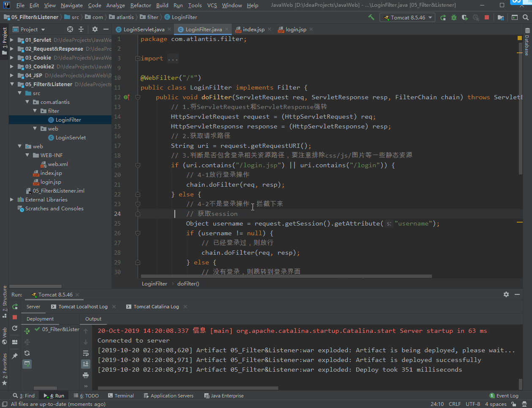Collapse the WEB-INF folder

tap(27, 155)
